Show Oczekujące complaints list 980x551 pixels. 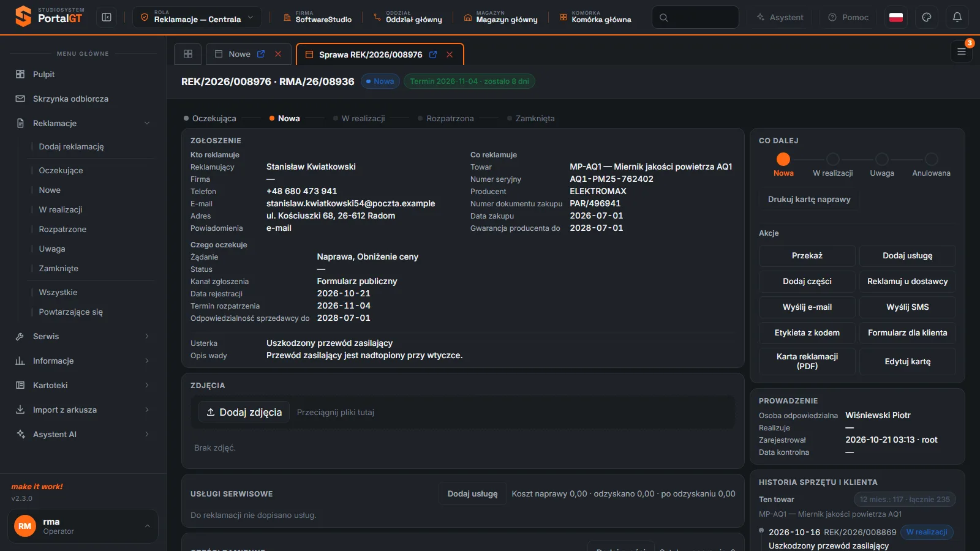pyautogui.click(x=61, y=170)
